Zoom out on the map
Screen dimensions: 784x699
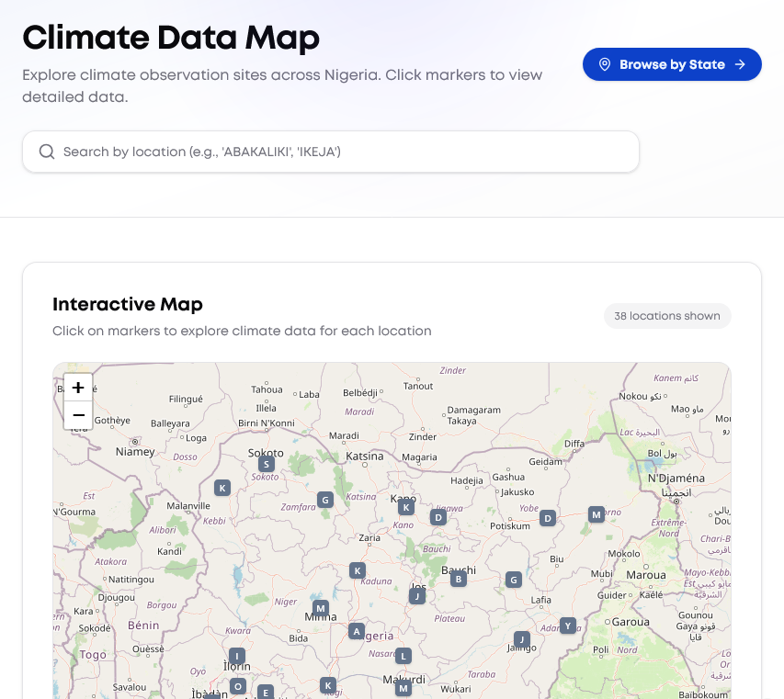(78, 414)
